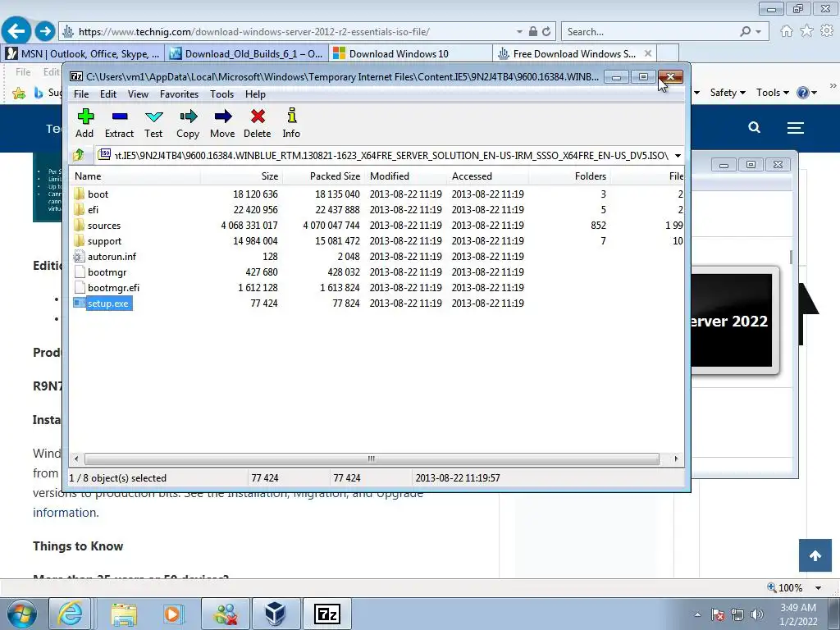Viewport: 840px width, 630px height.
Task: Open VirtualBox taskbar icon
Action: pyautogui.click(x=275, y=614)
